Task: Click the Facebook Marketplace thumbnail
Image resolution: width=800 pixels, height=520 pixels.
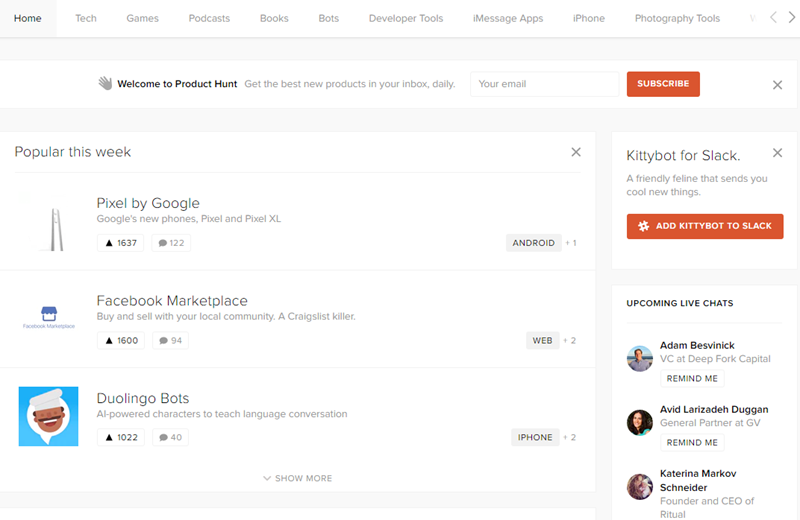Action: (x=48, y=318)
